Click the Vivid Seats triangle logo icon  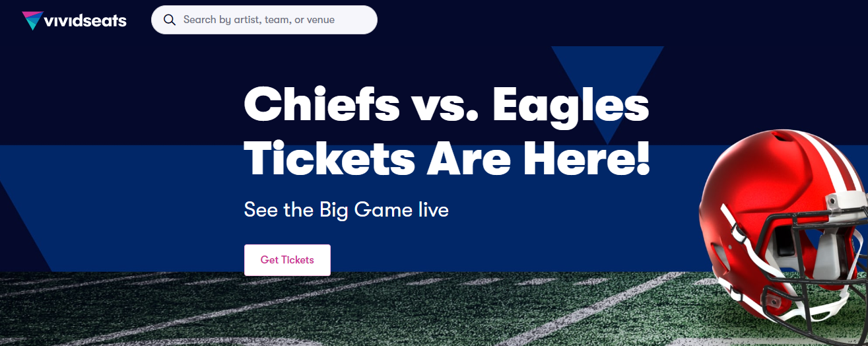(31, 20)
